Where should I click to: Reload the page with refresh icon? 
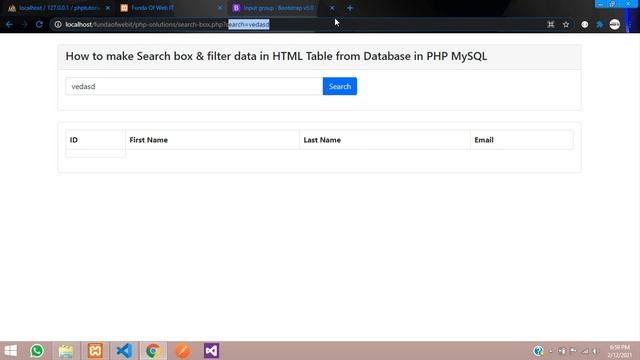39,24
